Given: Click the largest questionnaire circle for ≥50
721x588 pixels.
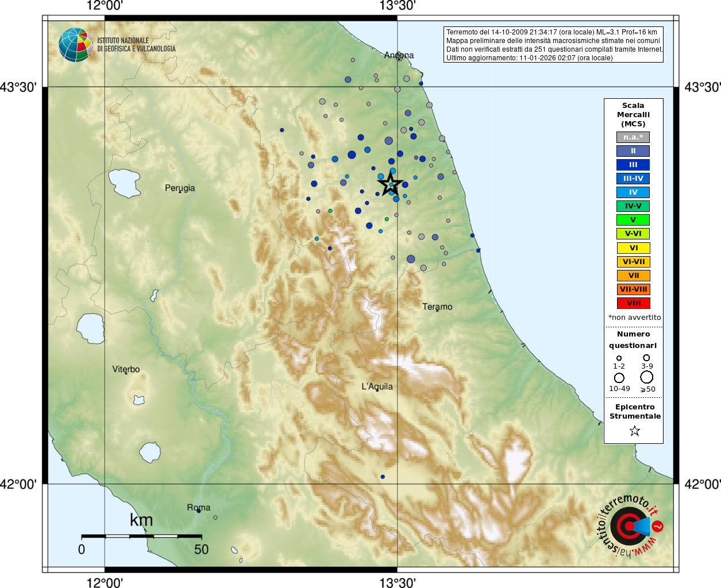Looking at the screenshot, I should point(647,377).
